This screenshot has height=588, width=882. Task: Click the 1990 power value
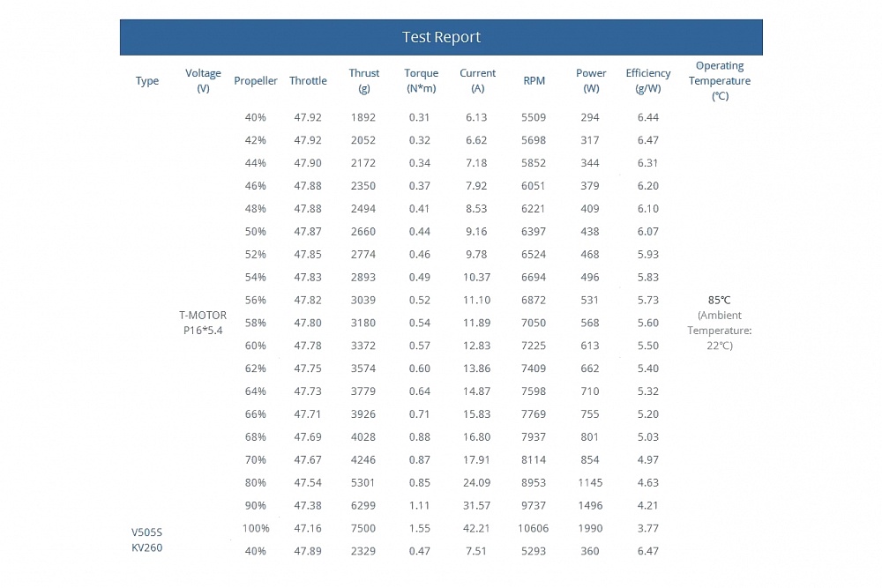point(591,529)
